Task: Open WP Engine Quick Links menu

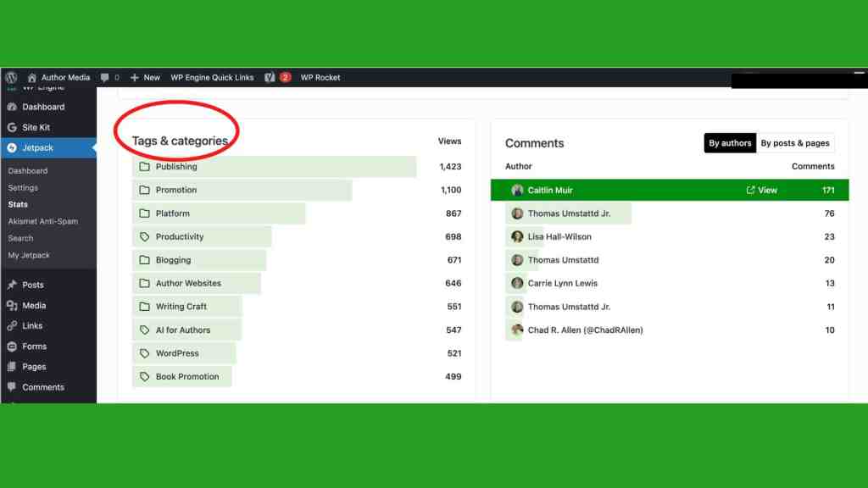Action: (212, 77)
